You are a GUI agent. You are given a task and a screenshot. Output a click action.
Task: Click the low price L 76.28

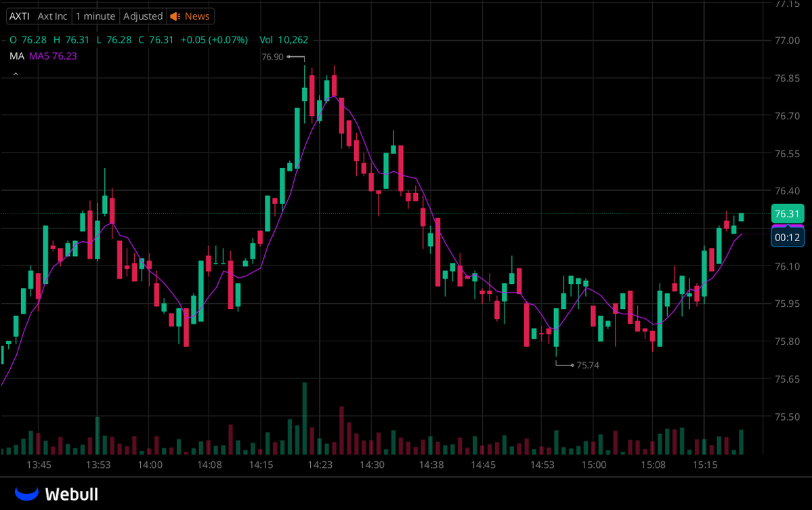coord(114,40)
